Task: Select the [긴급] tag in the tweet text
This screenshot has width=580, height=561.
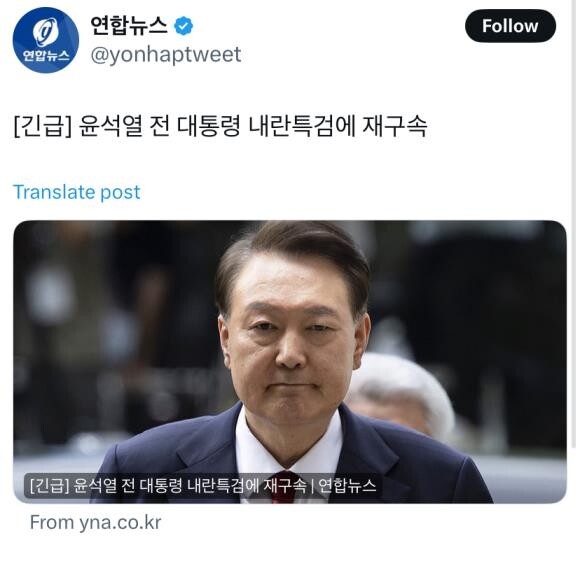Action: (43, 126)
